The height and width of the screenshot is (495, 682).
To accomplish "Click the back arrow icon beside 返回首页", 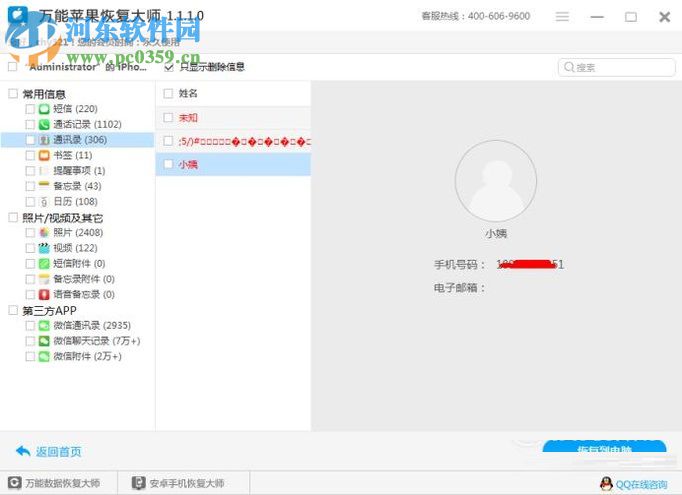I will [23, 452].
